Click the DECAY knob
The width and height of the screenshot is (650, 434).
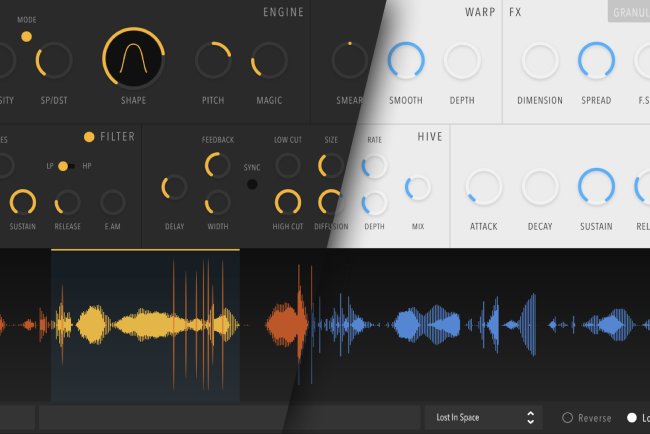tap(540, 187)
